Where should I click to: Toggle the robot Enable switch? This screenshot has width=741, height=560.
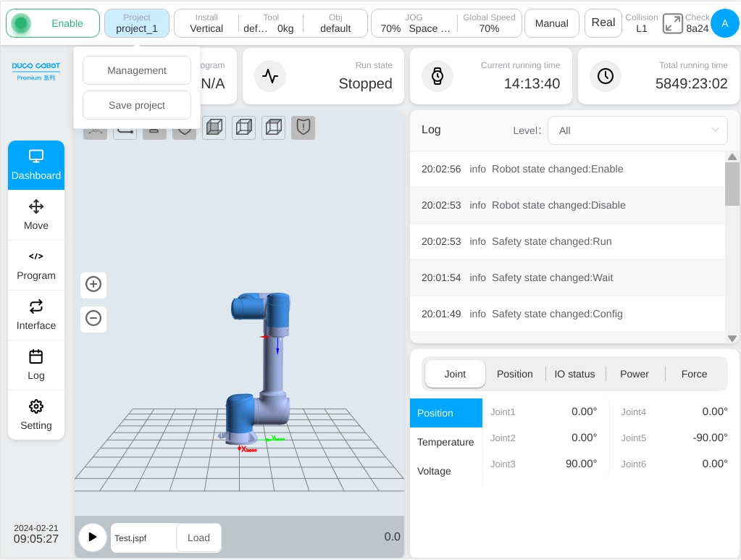click(x=53, y=23)
